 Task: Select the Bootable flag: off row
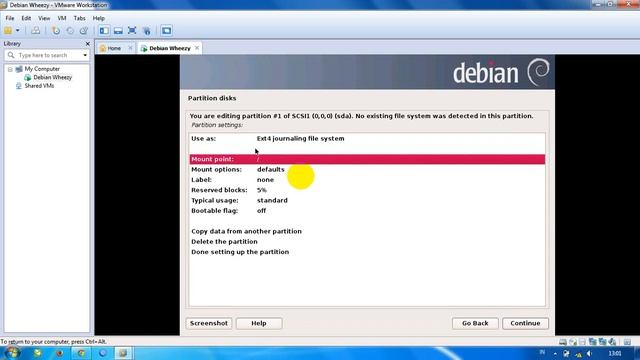tap(367, 211)
